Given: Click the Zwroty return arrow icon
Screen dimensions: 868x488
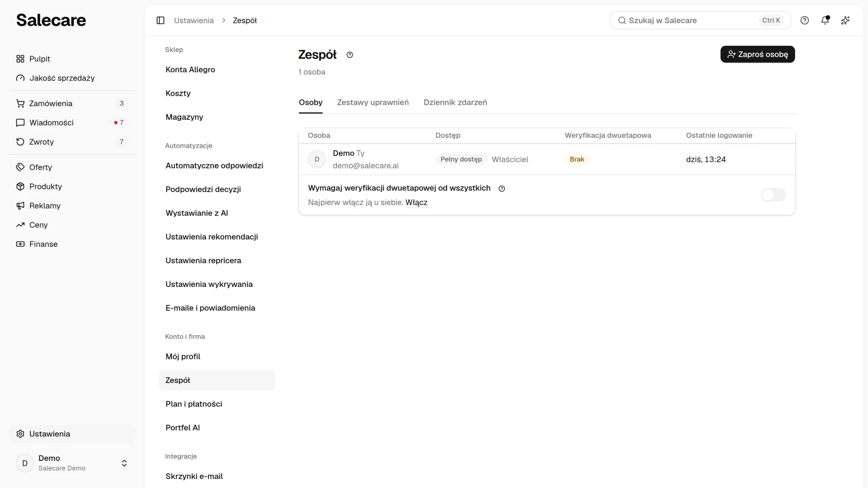Looking at the screenshot, I should tap(20, 142).
